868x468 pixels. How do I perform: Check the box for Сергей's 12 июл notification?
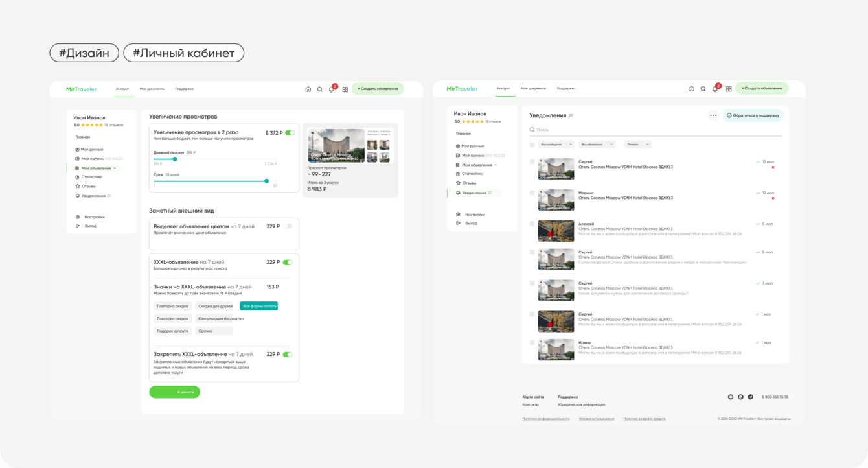point(532,162)
